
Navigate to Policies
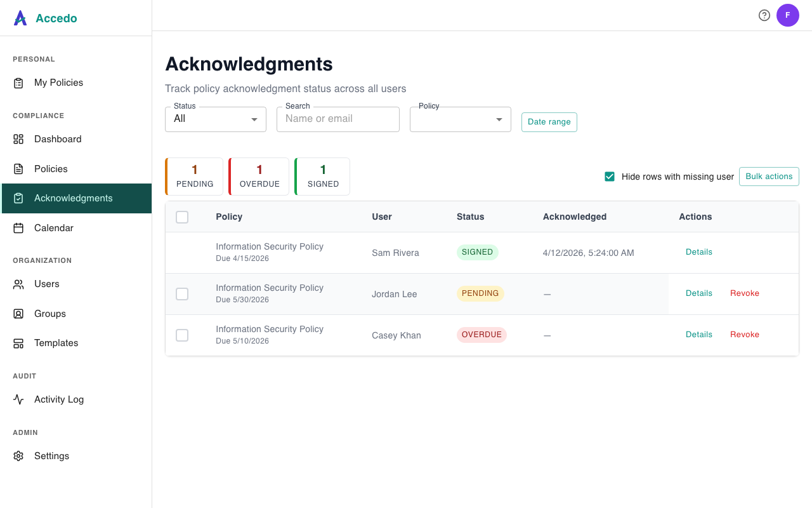pyautogui.click(x=76, y=169)
